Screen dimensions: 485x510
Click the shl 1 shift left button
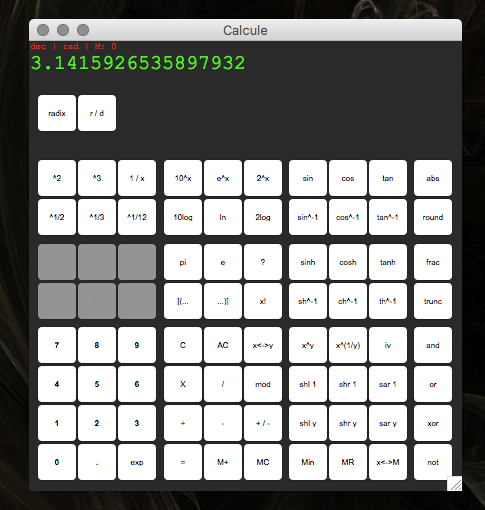[308, 384]
